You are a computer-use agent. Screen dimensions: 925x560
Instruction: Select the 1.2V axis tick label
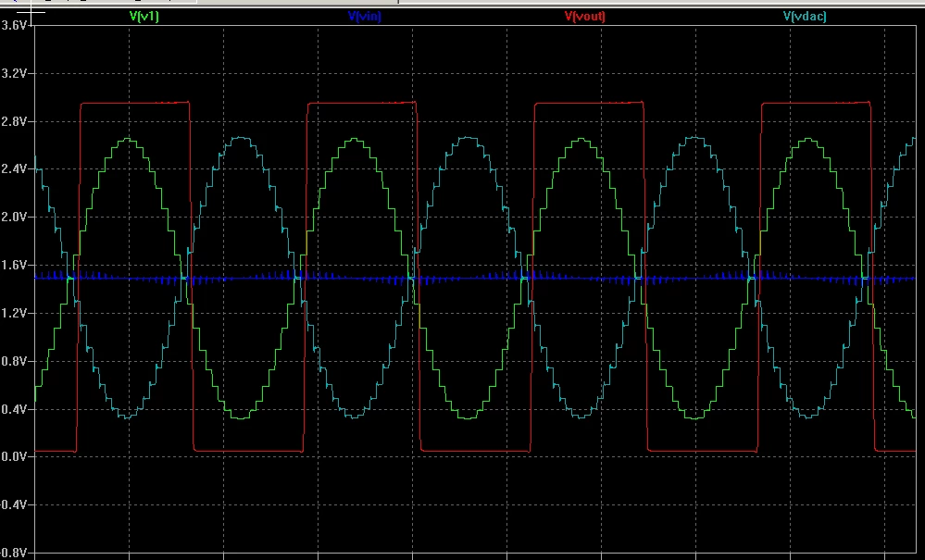coord(14,313)
